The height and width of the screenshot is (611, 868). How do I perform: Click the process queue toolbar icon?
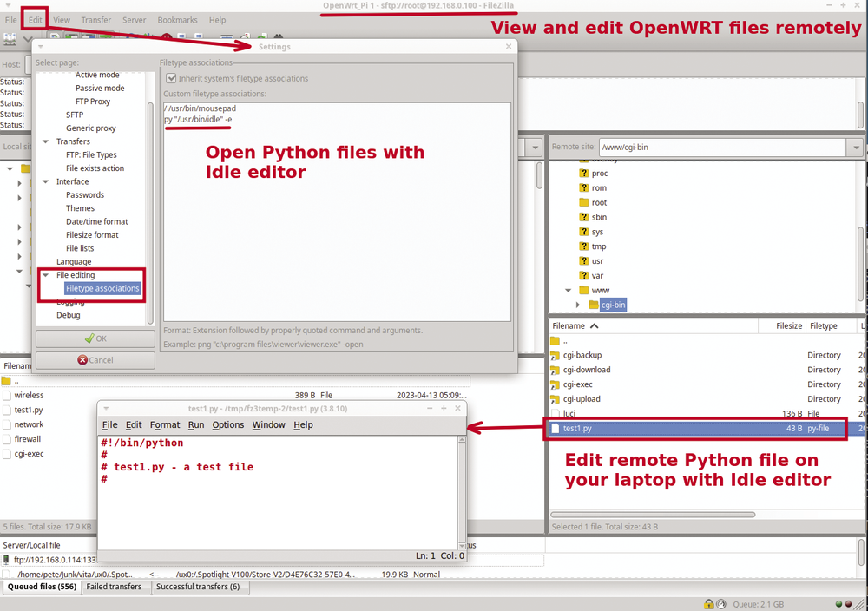[x=148, y=35]
